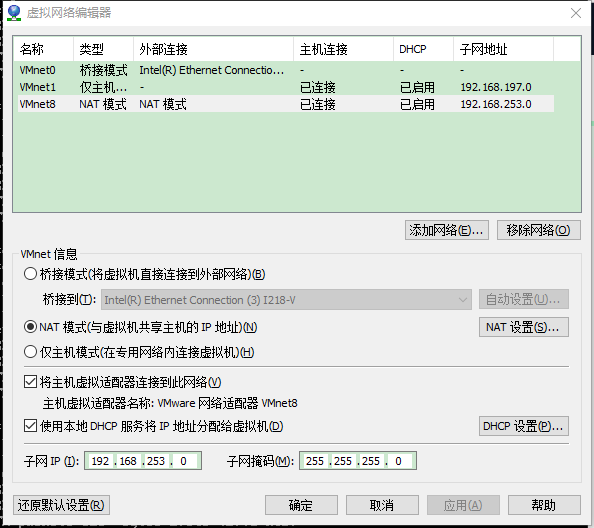Click the 取消 button
The height and width of the screenshot is (528, 594).
pyautogui.click(x=382, y=505)
